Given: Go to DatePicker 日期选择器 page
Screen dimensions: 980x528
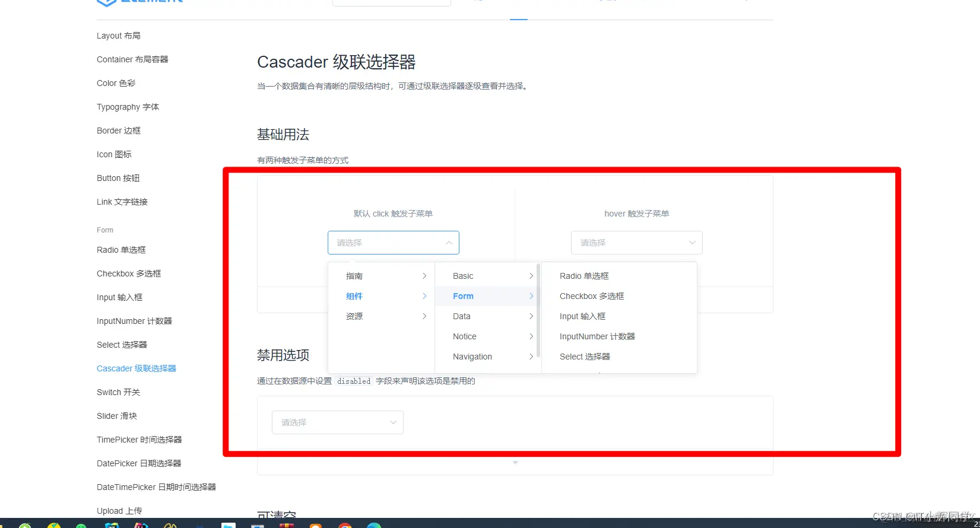Looking at the screenshot, I should click(139, 463).
